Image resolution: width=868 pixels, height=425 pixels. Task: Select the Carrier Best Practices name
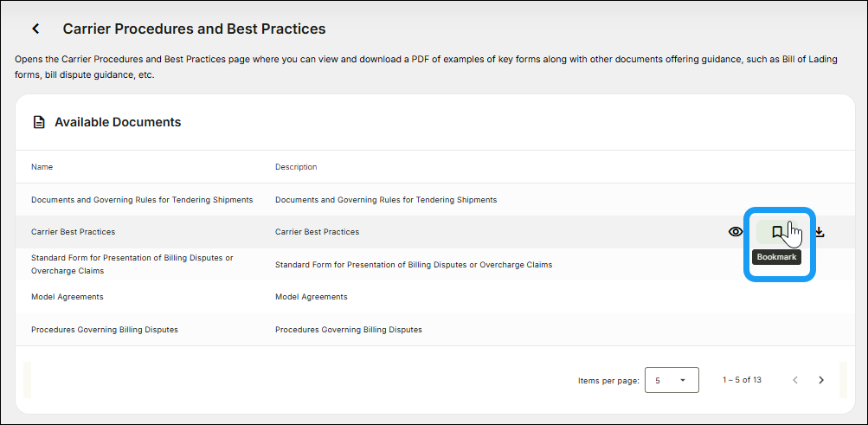click(73, 232)
